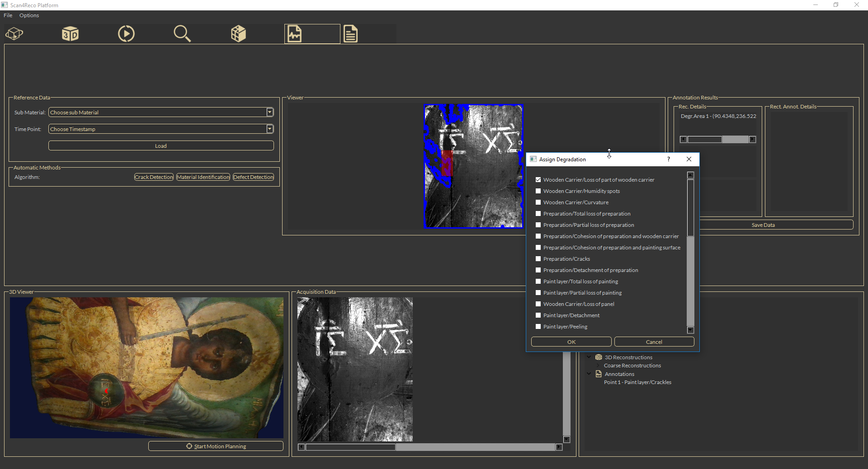Image resolution: width=868 pixels, height=469 pixels.
Task: Click Acquisition Data scroll right arrow
Action: coord(559,447)
